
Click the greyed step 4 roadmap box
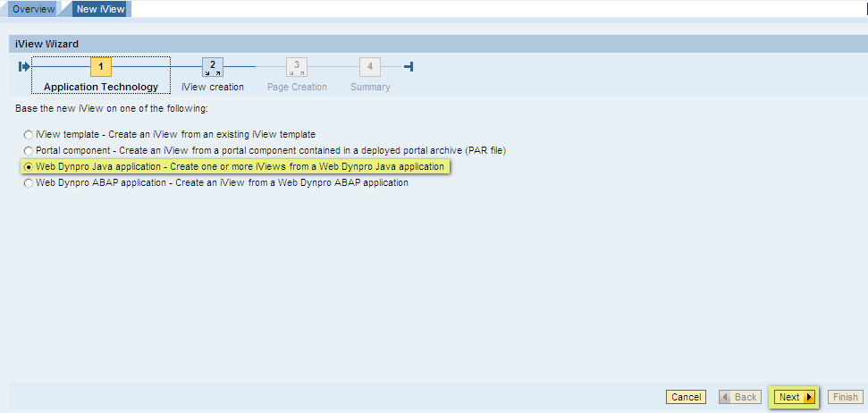[370, 67]
